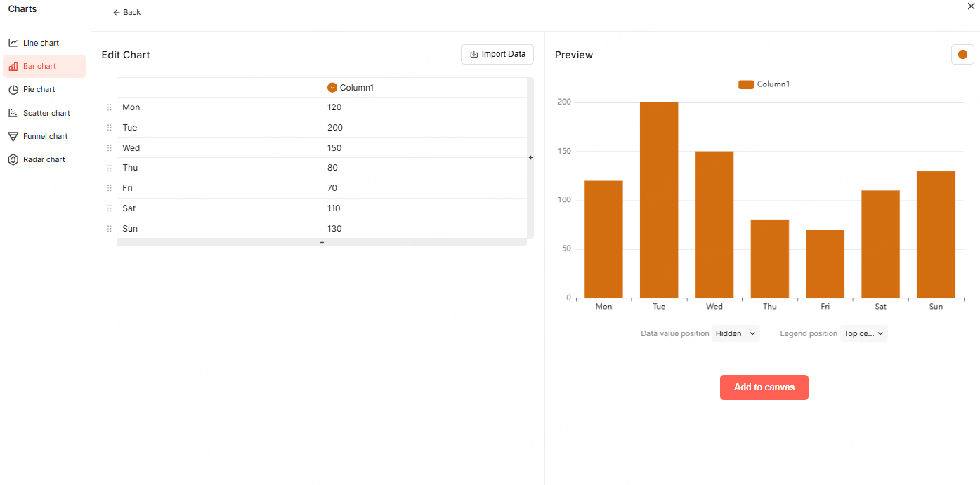
Task: Click the Column1 legend above the preview
Action: point(764,84)
